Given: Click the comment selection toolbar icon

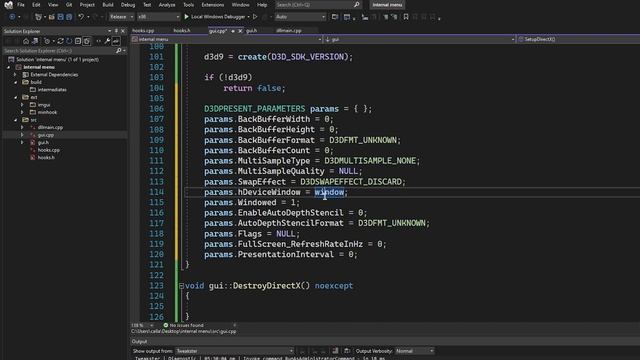Looking at the screenshot, I should [386, 17].
